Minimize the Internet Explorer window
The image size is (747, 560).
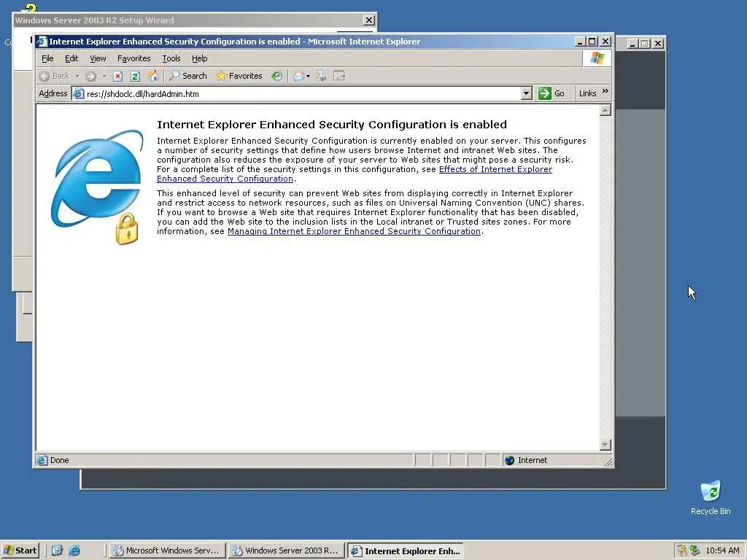(580, 42)
